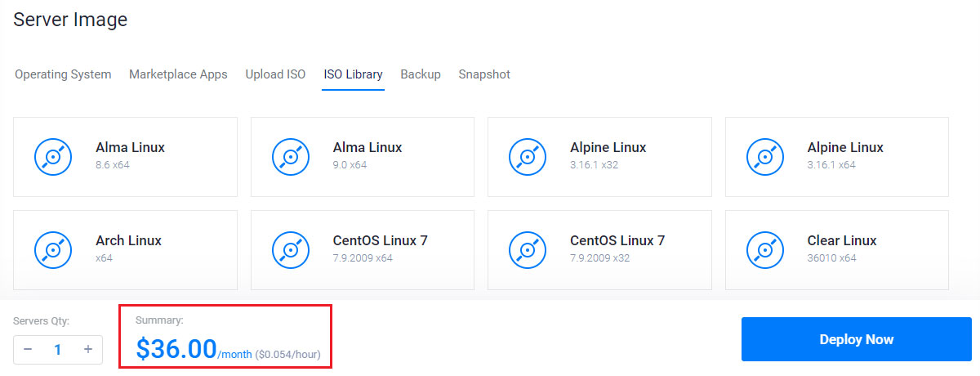This screenshot has height=376, width=980.
Task: Choose the Alpine Linux 3.16.1 x64 disc icon
Action: click(x=765, y=156)
